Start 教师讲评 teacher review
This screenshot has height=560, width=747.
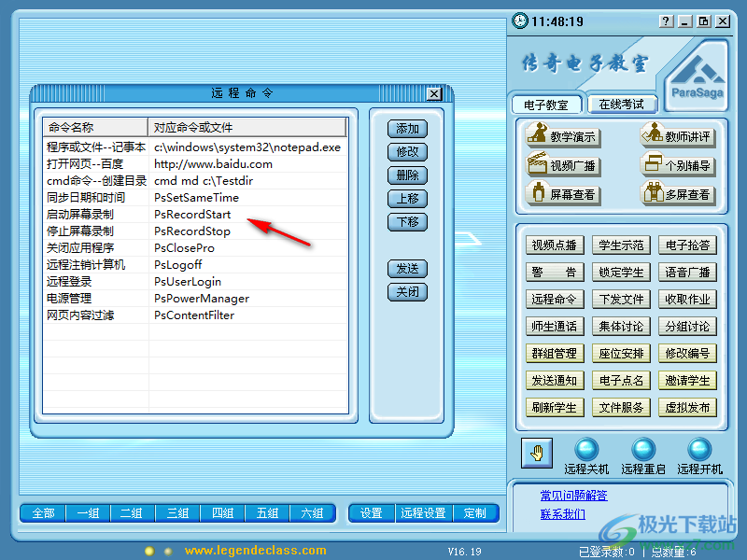678,135
